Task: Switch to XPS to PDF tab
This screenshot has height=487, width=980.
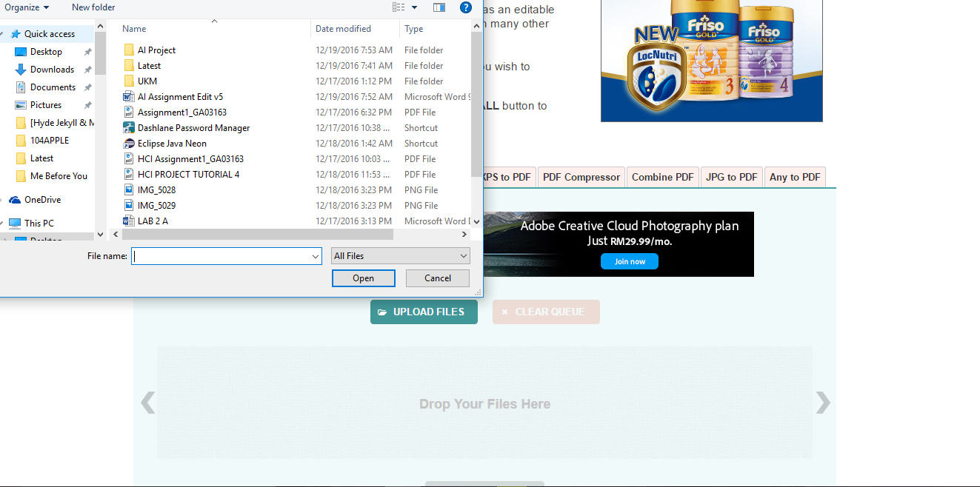Action: (x=509, y=177)
